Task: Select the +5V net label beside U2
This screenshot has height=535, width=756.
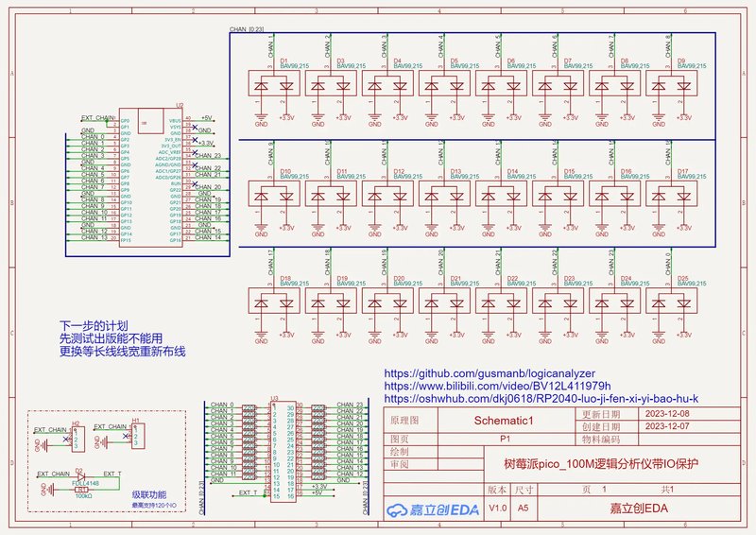Action: pos(206,117)
